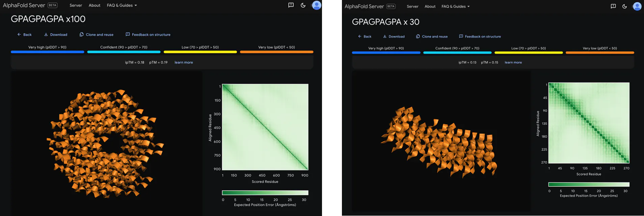Expand FAQ & Guides dropdown in right window

point(456,6)
